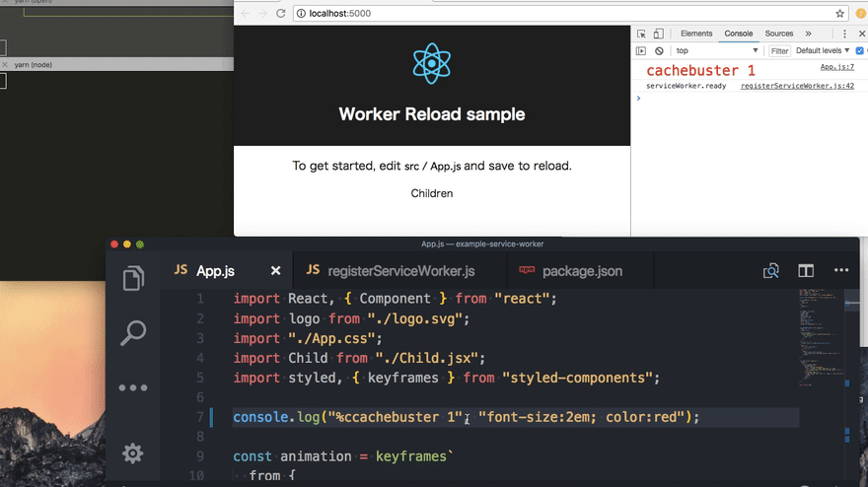The height and width of the screenshot is (487, 868).
Task: Close the App.js editor tab
Action: click(x=275, y=271)
